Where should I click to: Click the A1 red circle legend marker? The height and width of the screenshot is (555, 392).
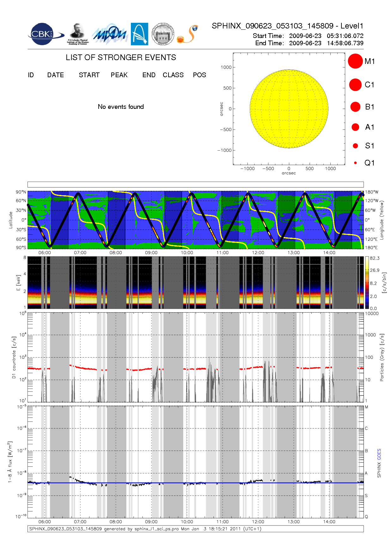[x=355, y=127]
